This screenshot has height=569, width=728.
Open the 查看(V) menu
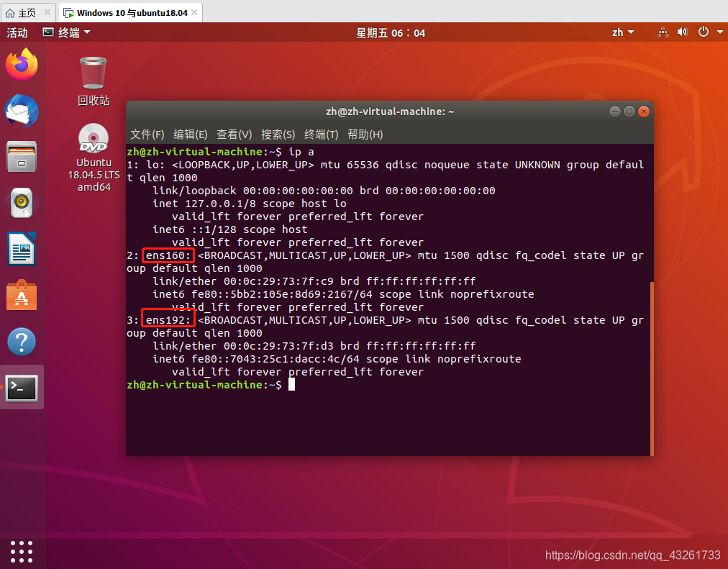(x=234, y=135)
